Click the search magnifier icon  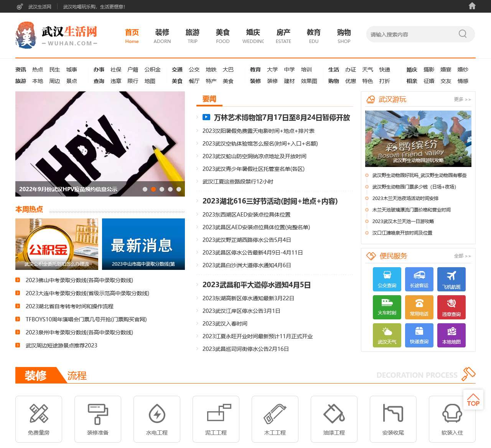[x=463, y=34]
